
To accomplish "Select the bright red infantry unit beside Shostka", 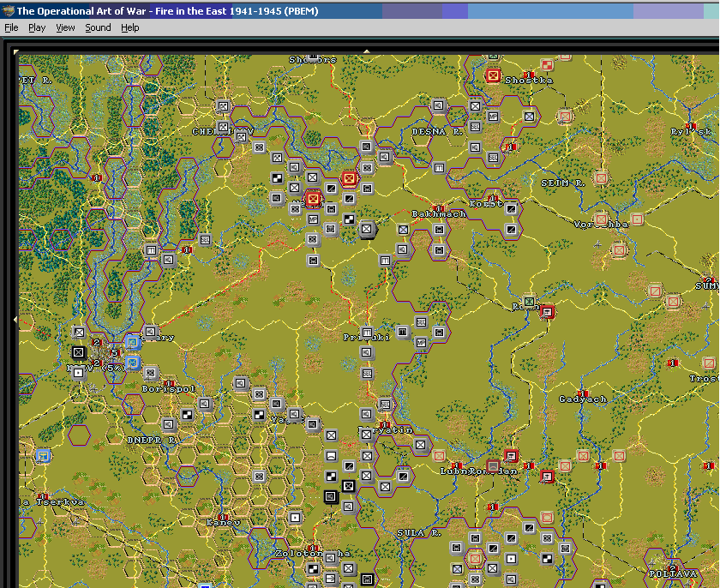I will (493, 75).
